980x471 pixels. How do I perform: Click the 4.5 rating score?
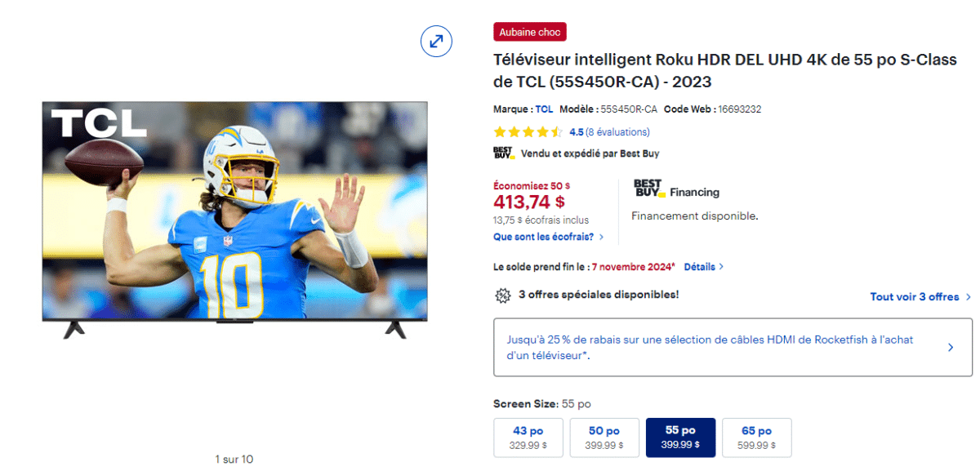[x=577, y=131]
